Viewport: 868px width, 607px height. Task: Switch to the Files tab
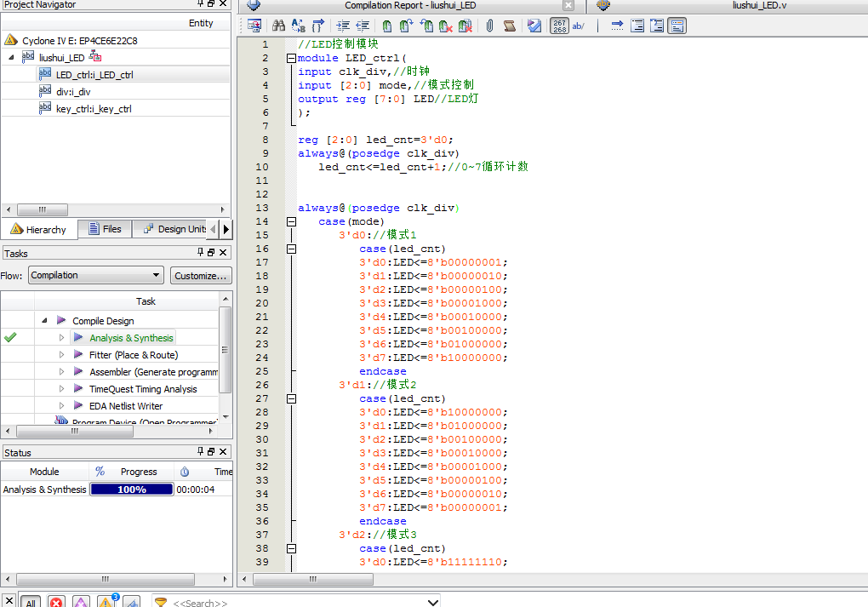click(104, 229)
